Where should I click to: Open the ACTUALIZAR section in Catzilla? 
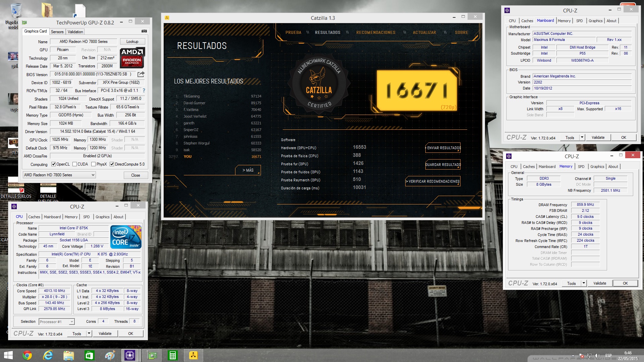point(424,33)
